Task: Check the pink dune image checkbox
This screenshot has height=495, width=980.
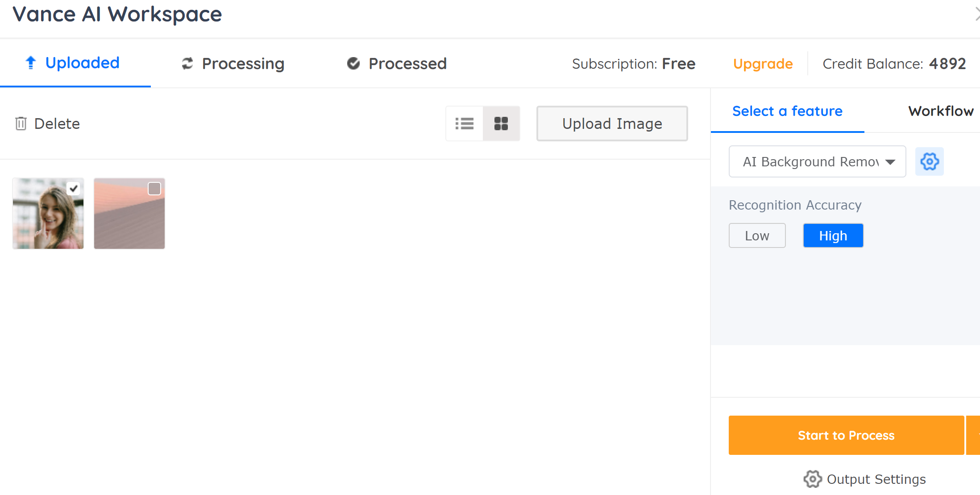Action: (154, 189)
